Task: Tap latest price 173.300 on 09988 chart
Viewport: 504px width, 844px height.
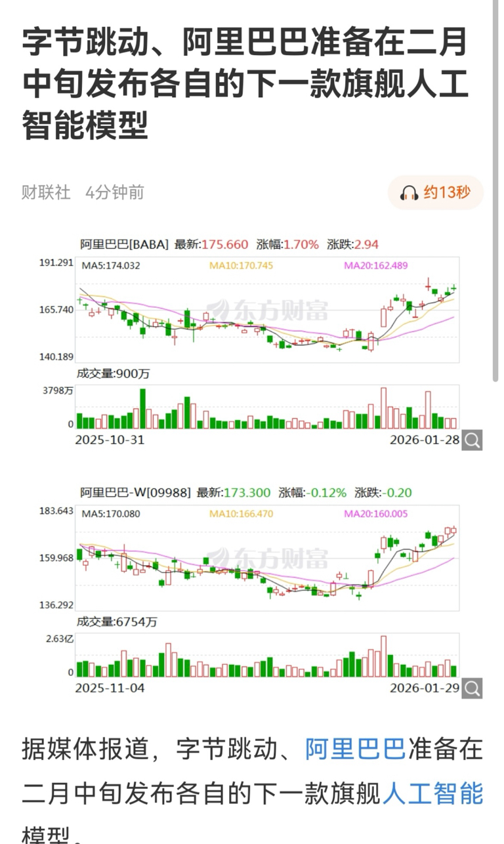Action: pos(247,492)
